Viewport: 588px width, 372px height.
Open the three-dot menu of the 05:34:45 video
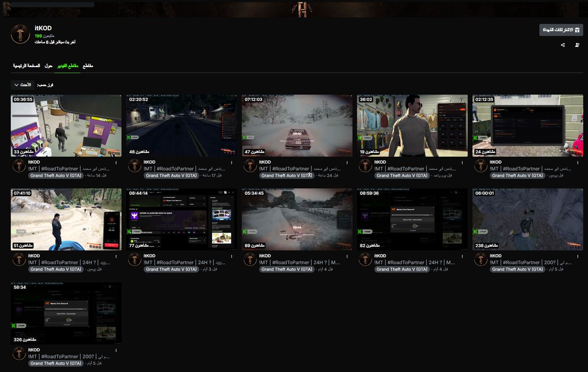click(x=347, y=256)
